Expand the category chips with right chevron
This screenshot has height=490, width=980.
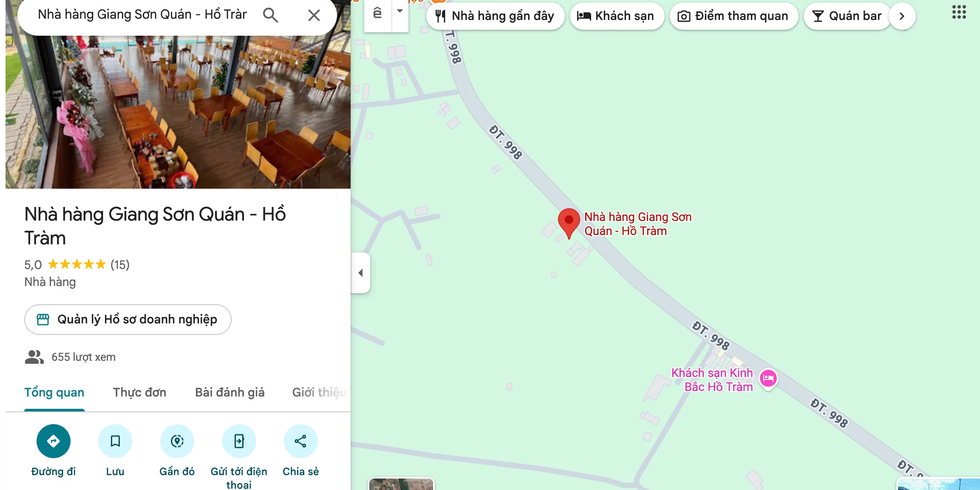click(x=902, y=16)
